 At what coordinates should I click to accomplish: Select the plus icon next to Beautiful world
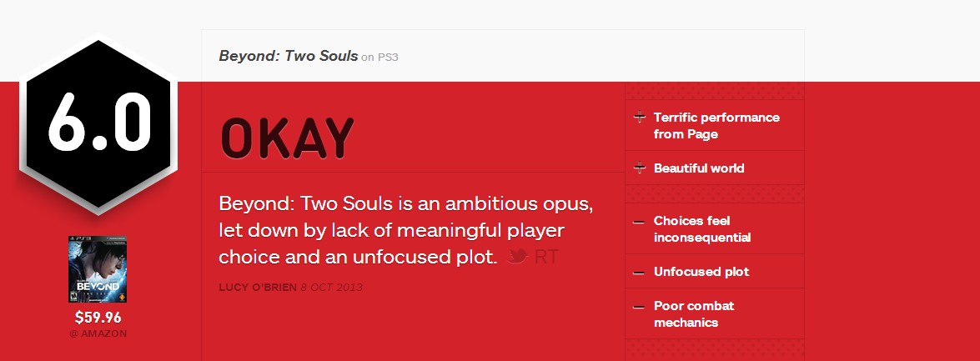(640, 168)
